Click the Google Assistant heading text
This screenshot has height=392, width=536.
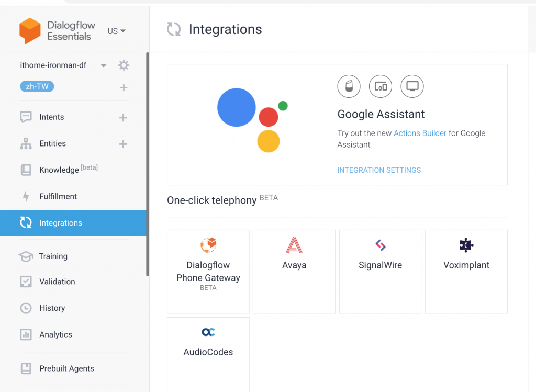(381, 114)
